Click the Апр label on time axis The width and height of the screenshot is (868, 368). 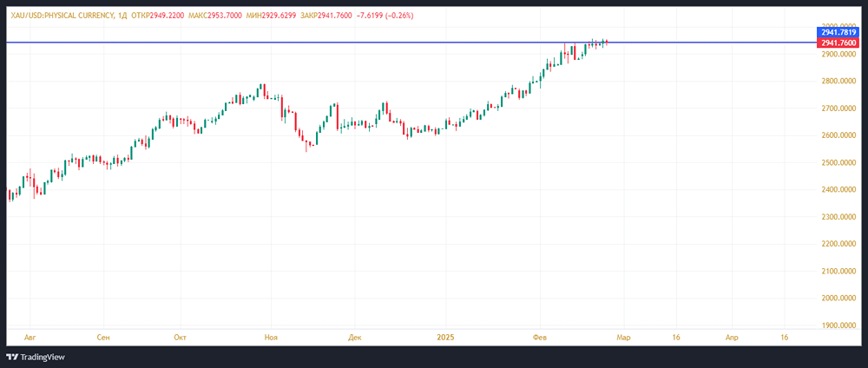(x=732, y=336)
